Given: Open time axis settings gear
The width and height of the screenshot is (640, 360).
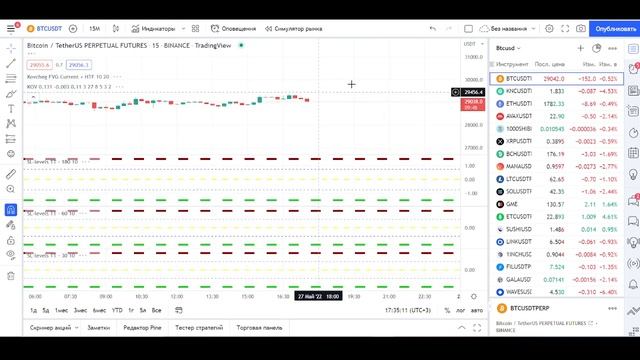Looking at the screenshot, I should tap(473, 296).
